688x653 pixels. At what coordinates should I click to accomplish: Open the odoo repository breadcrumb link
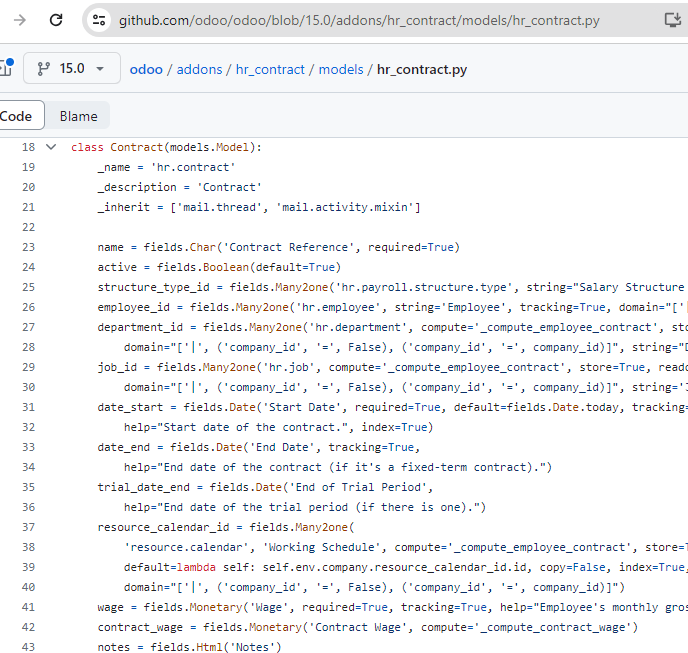pos(146,69)
